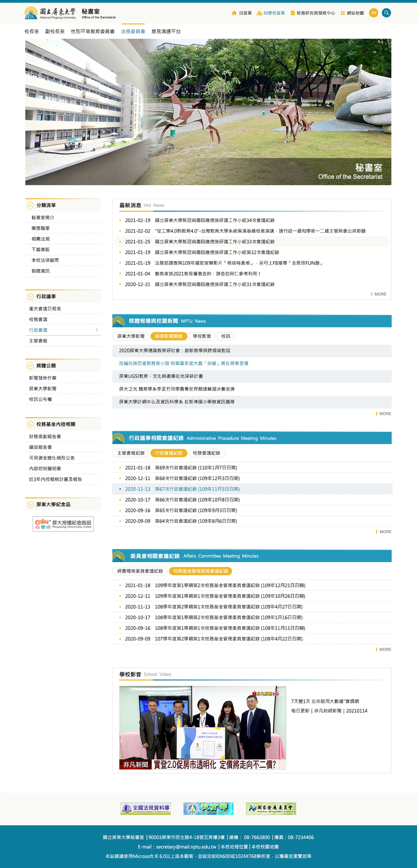This screenshot has width=417, height=868.
Task: Click the National Pingtung University logo
Action: (x=50, y=13)
